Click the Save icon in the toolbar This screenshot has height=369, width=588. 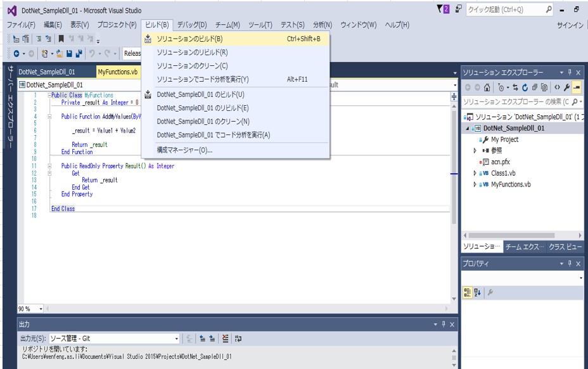pyautogui.click(x=69, y=53)
